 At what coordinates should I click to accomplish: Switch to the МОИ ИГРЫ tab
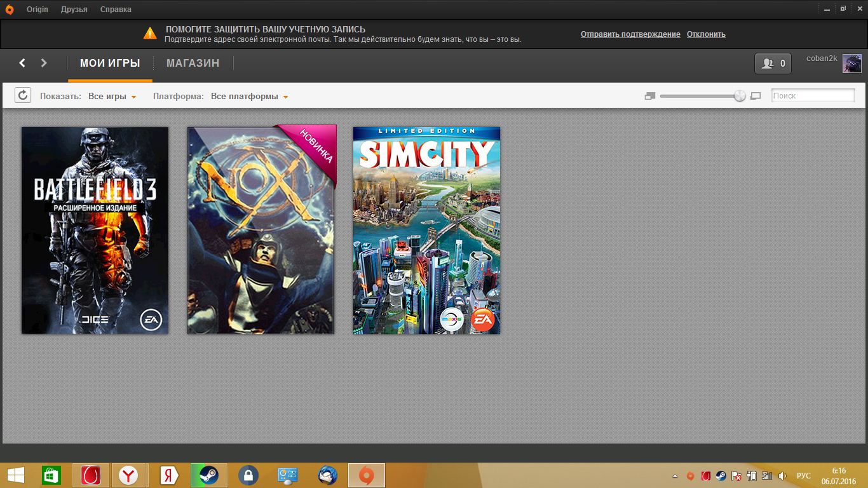click(x=110, y=64)
